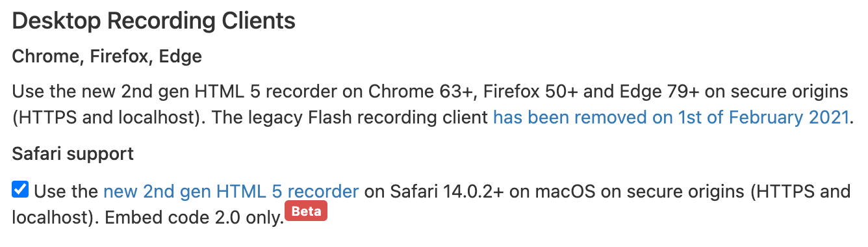
Task: Click the word 'recorder' in the Safari support link
Action: (324, 192)
